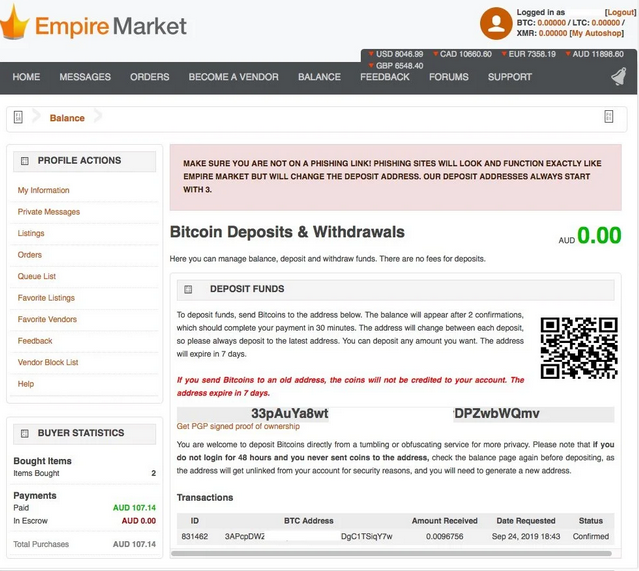This screenshot has width=639, height=571.
Task: Click In Escrow AUD 0.00 value
Action: 139,521
